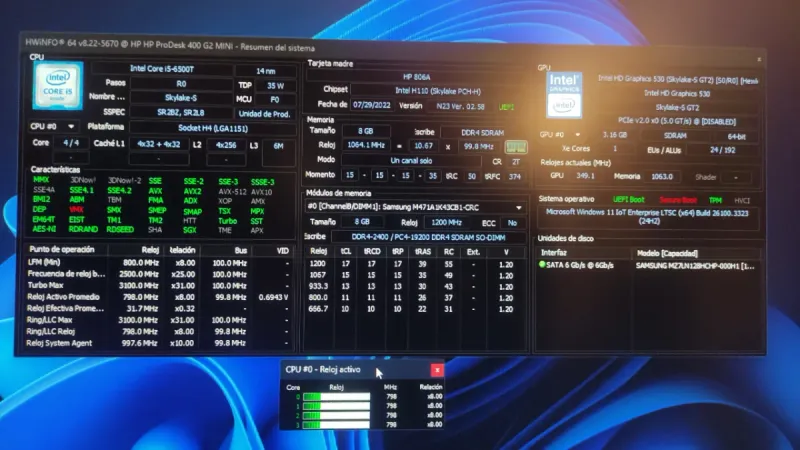The image size is (800, 450).
Task: Click the Intel Core i5-6500T name field
Action: [162, 69]
